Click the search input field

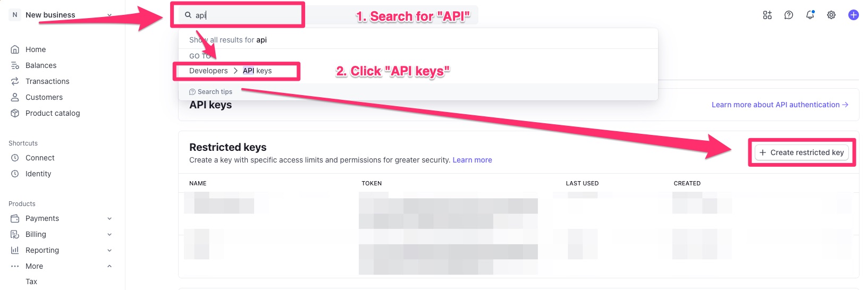(x=245, y=15)
